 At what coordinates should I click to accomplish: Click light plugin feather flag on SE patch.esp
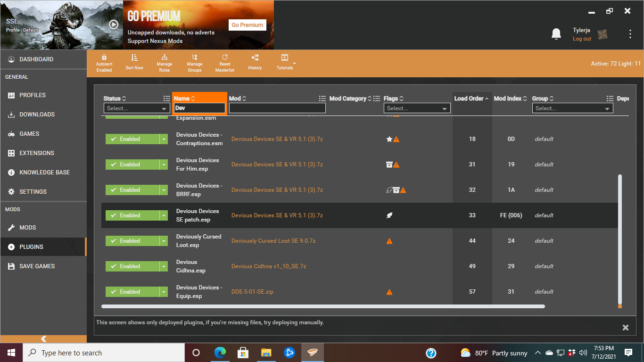tap(389, 215)
